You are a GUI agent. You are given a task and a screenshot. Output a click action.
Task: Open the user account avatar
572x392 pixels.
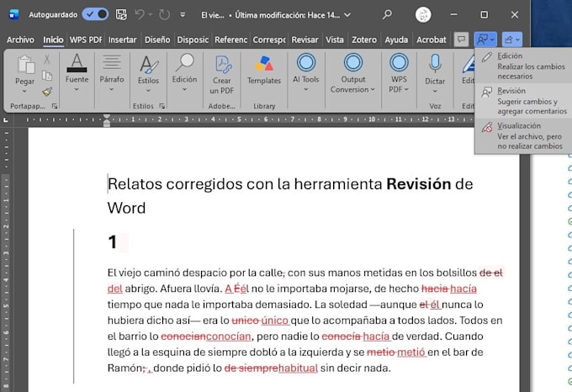pos(423,15)
